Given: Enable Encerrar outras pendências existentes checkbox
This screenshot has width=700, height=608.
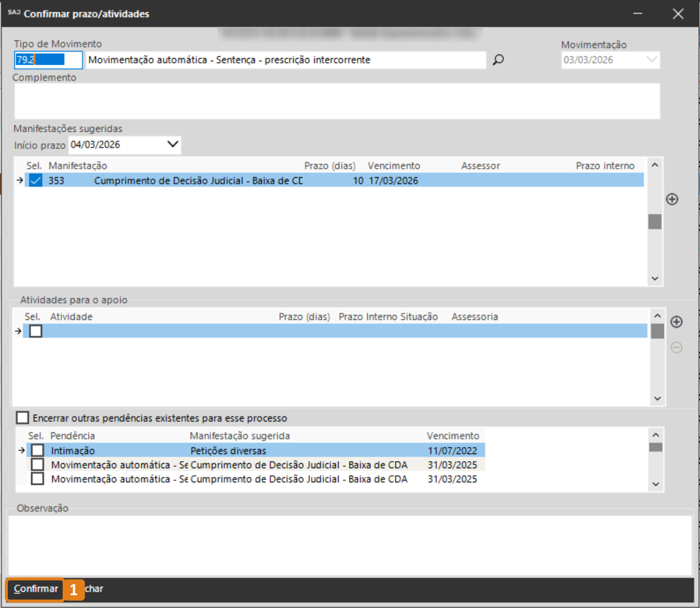Looking at the screenshot, I should click(x=23, y=418).
